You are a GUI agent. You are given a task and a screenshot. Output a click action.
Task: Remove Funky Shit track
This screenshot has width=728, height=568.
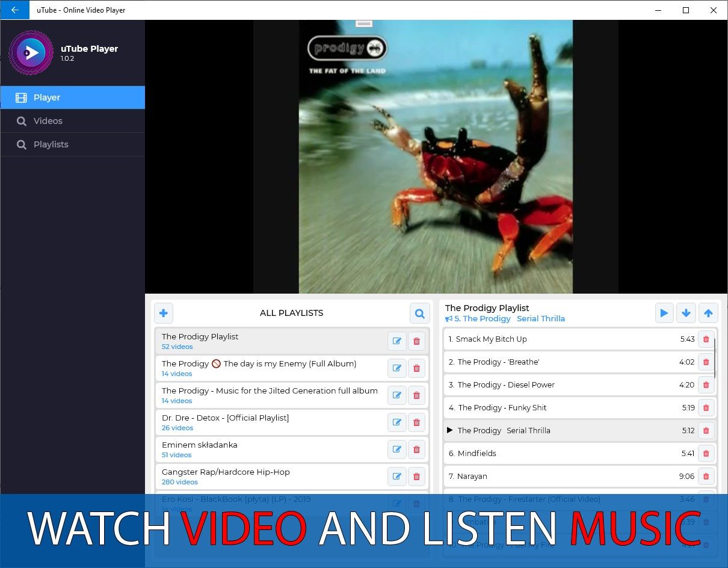pyautogui.click(x=706, y=408)
